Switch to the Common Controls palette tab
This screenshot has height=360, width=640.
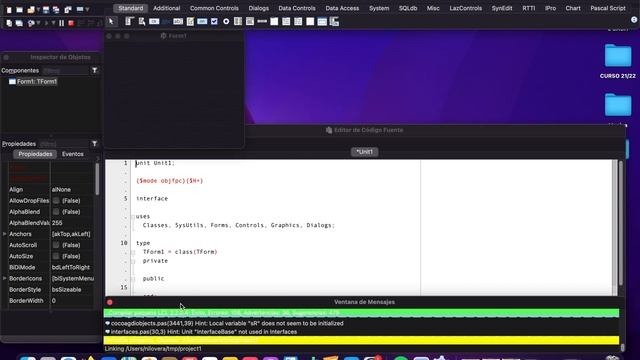(214, 8)
